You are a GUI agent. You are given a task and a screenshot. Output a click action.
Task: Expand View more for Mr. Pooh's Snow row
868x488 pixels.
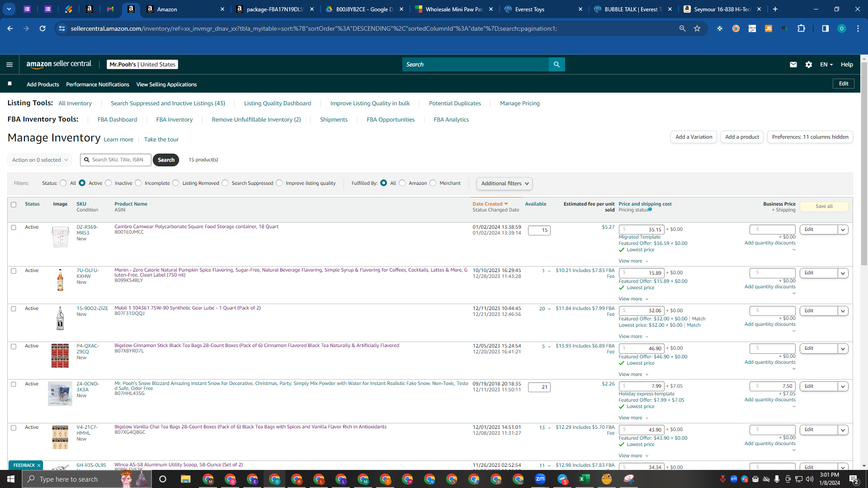click(x=633, y=418)
